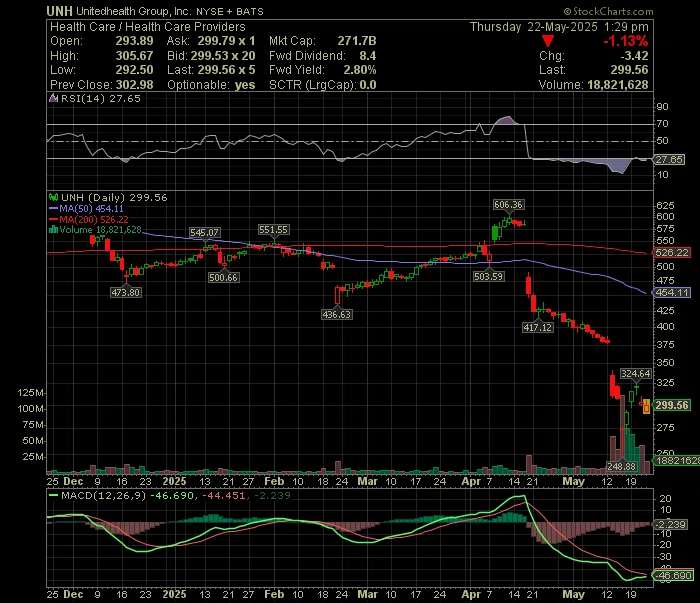
Task: Click the 606.36 peak price label
Action: pyautogui.click(x=508, y=205)
